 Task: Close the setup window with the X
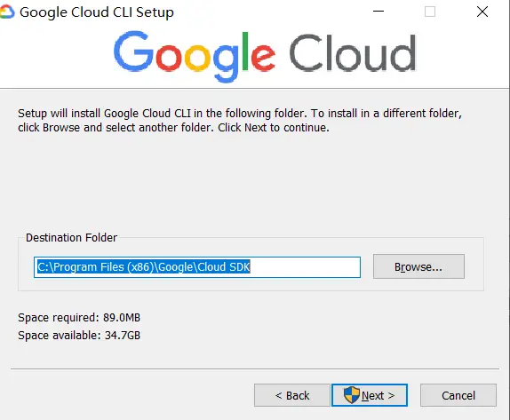pos(482,12)
